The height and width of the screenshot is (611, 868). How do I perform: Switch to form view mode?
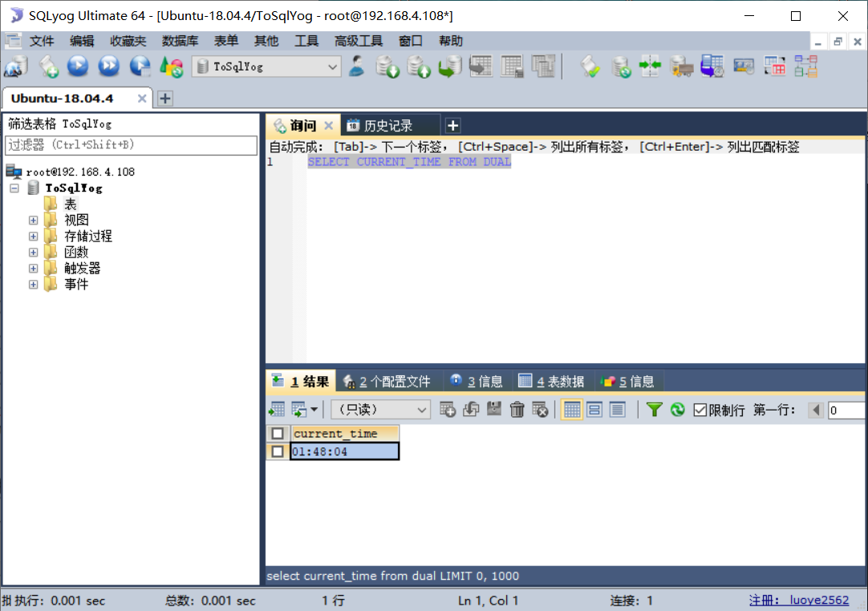(594, 410)
